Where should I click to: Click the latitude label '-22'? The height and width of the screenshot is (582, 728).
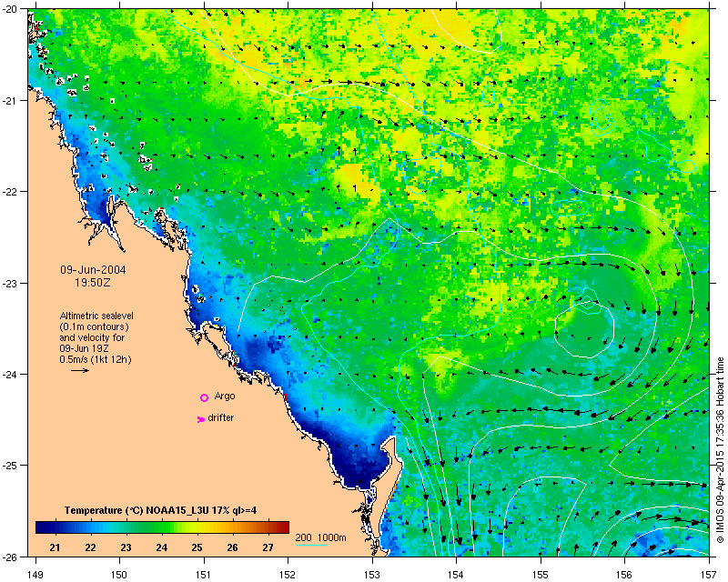click(12, 192)
